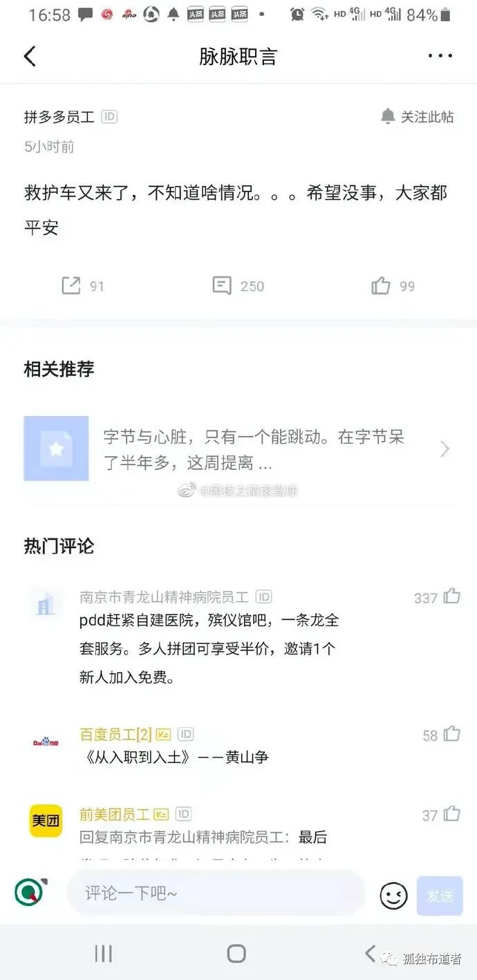
Task: Like the comment with 337 thumbs up
Action: [x=452, y=596]
